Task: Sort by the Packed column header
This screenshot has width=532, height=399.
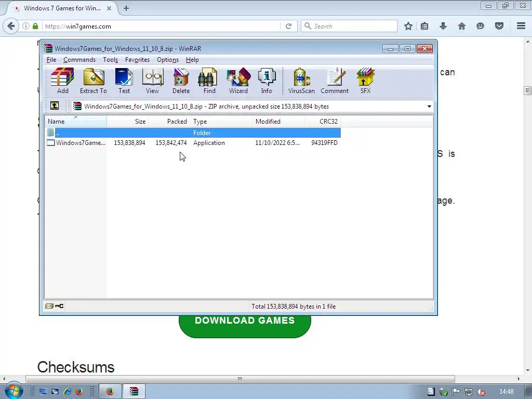Action: (169, 122)
